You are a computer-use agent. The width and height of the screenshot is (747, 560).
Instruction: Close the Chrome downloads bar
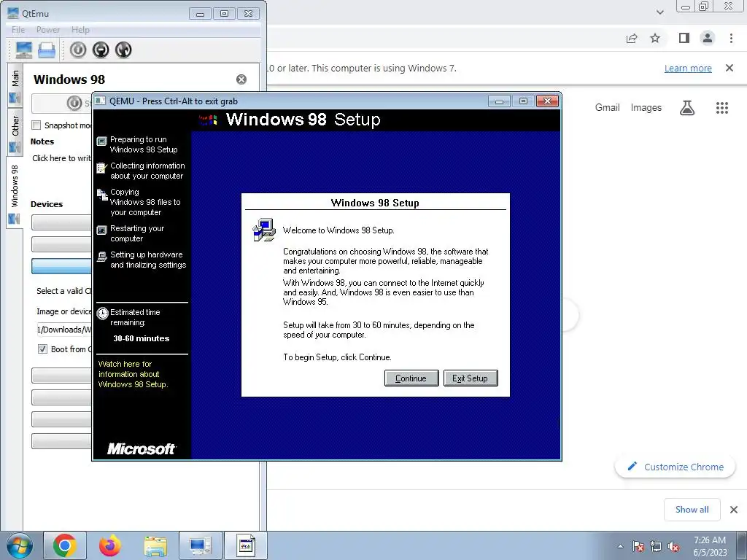734,510
